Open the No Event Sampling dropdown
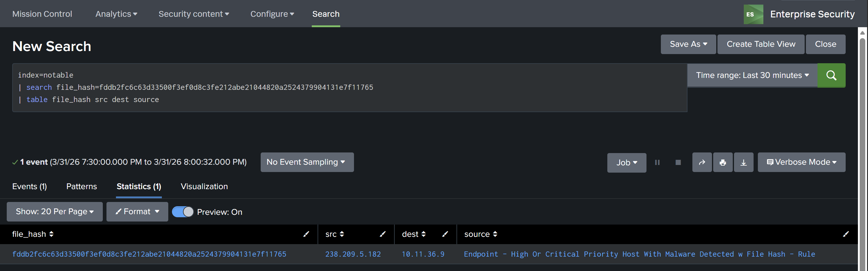868x271 pixels. 307,162
